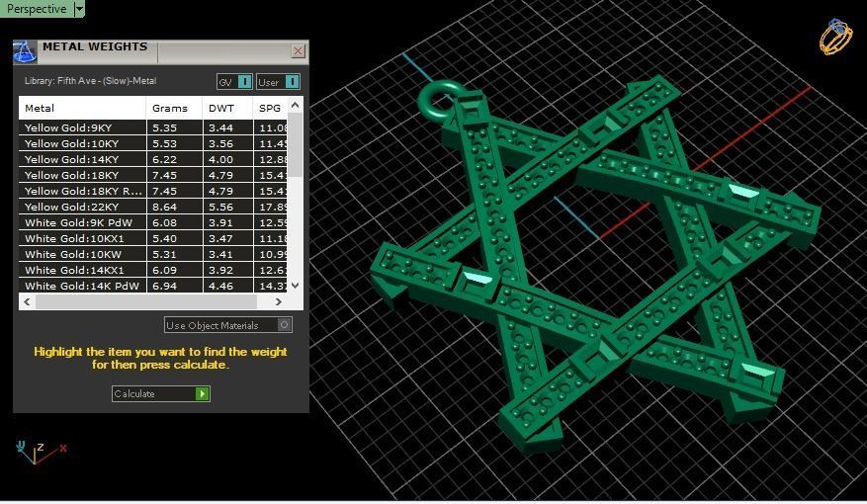This screenshot has height=504, width=867.
Task: Click the Calculate button
Action: 161,394
